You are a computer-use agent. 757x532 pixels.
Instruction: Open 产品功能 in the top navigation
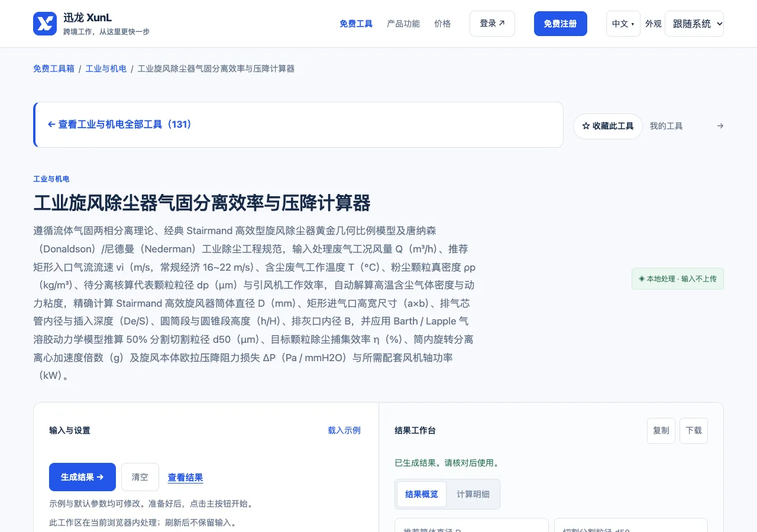(403, 24)
